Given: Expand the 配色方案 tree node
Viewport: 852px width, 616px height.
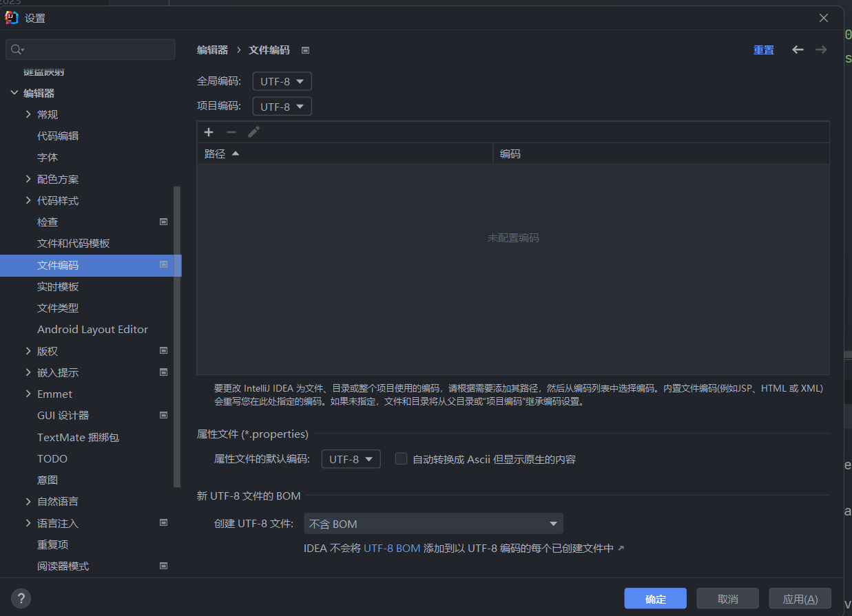Looking at the screenshot, I should pos(28,179).
